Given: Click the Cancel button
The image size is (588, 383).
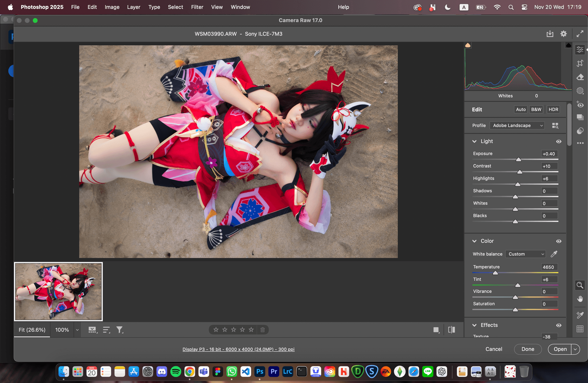Looking at the screenshot, I should point(494,349).
